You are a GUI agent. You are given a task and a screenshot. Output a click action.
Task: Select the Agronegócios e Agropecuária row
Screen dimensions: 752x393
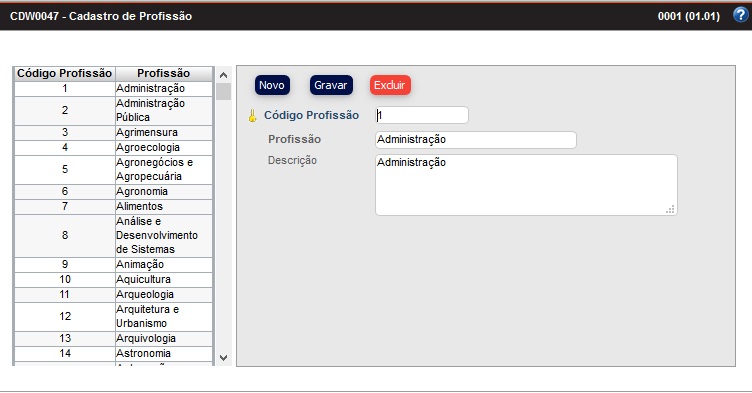(x=113, y=169)
